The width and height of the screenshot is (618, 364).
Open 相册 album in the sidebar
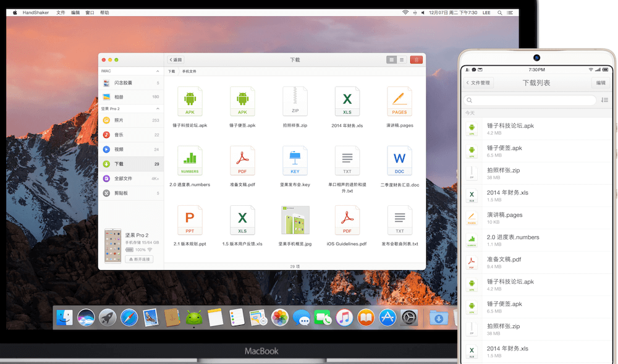click(131, 97)
